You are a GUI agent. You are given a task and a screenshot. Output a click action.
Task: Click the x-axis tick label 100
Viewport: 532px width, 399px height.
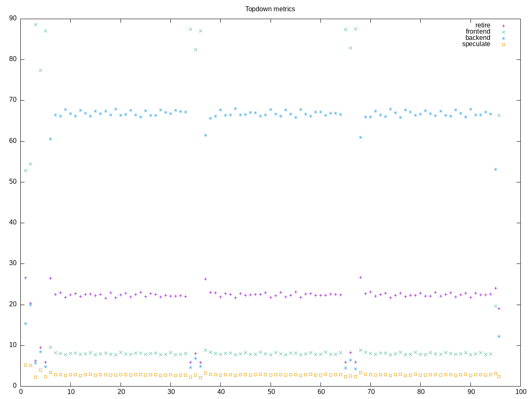[520, 392]
